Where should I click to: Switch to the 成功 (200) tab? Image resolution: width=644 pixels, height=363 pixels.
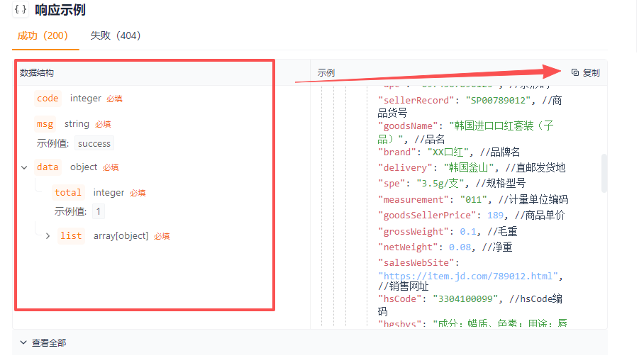(43, 35)
